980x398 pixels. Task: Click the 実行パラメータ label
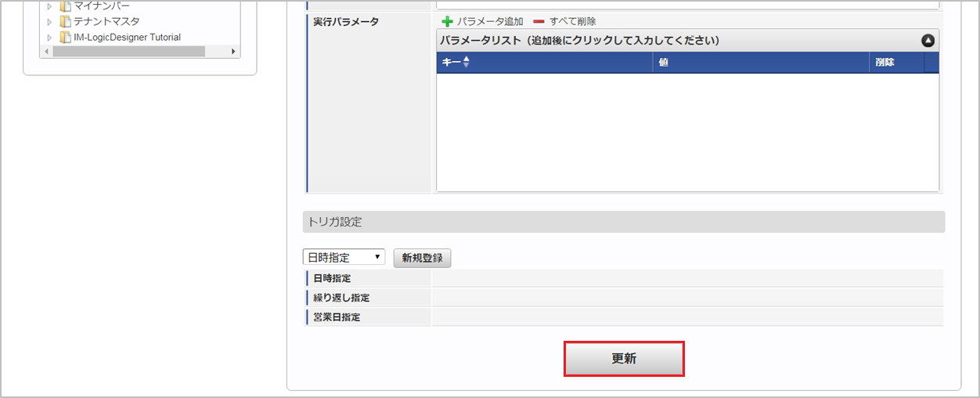(346, 21)
